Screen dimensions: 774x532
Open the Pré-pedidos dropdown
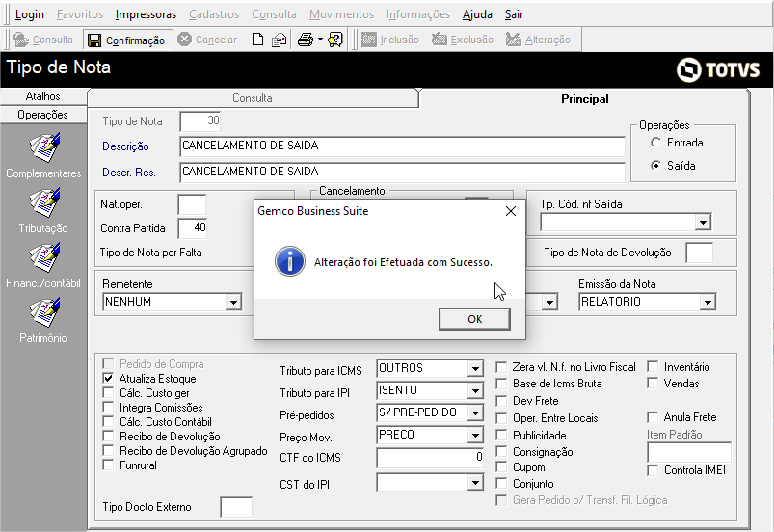tap(475, 412)
